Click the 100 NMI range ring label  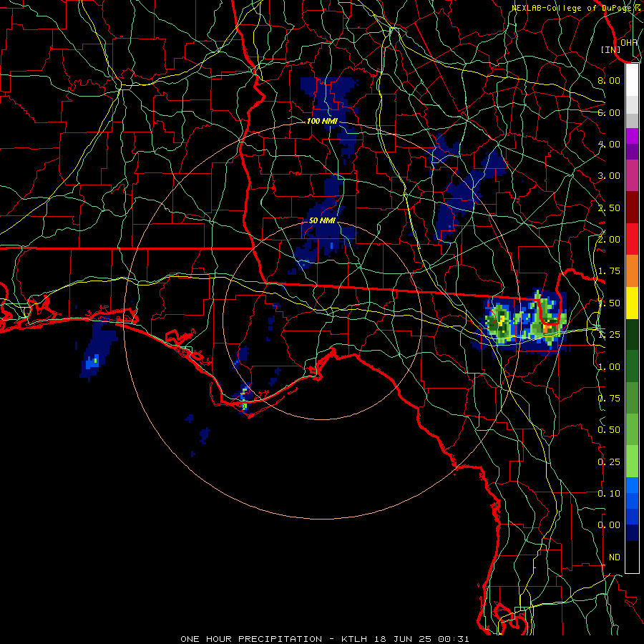(x=322, y=121)
